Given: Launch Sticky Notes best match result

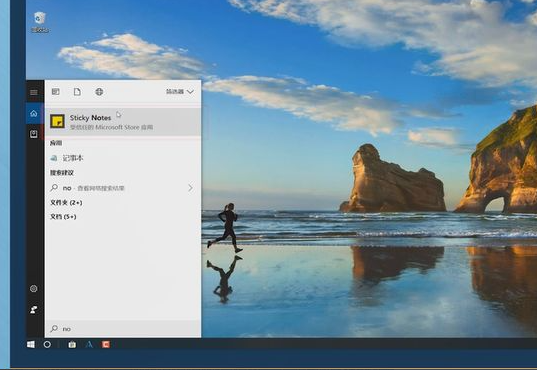Looking at the screenshot, I should (123, 122).
